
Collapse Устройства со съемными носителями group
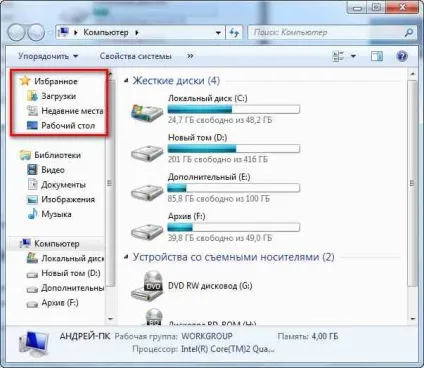pyautogui.click(x=126, y=257)
